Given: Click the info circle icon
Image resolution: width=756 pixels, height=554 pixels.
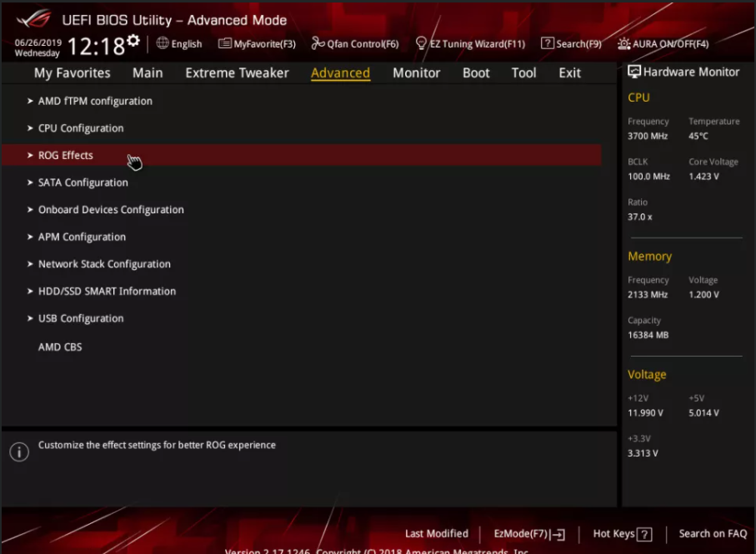Looking at the screenshot, I should pos(19,452).
